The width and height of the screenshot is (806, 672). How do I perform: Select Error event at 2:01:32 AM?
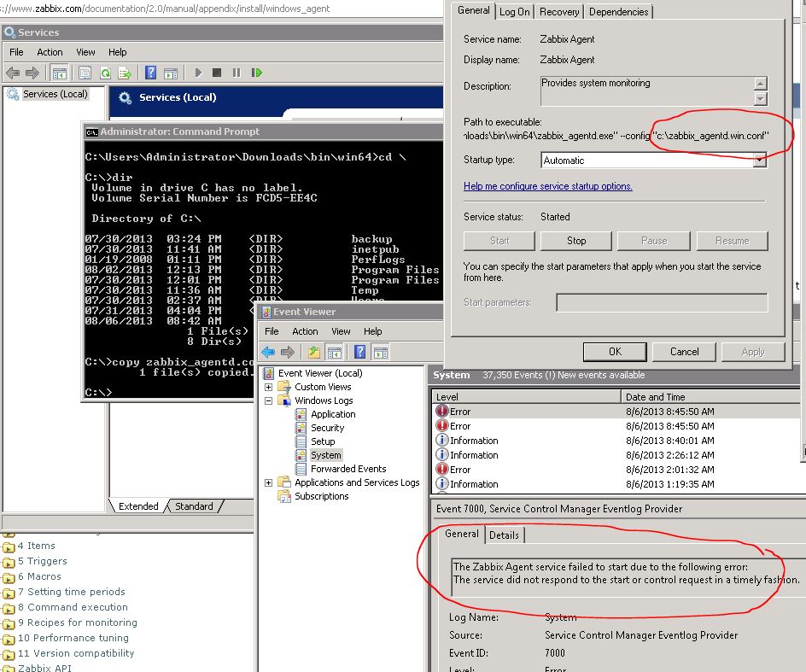616,470
